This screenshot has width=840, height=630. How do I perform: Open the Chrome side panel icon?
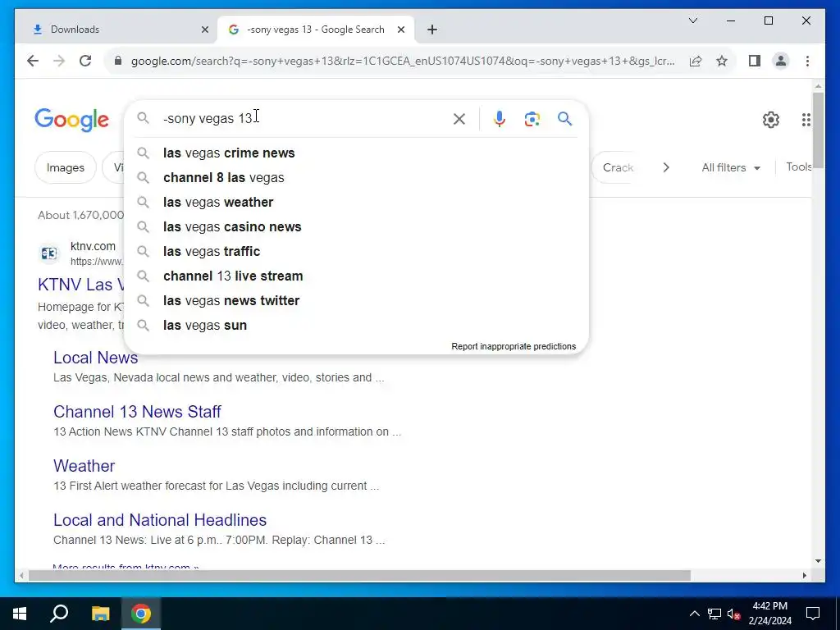755,61
